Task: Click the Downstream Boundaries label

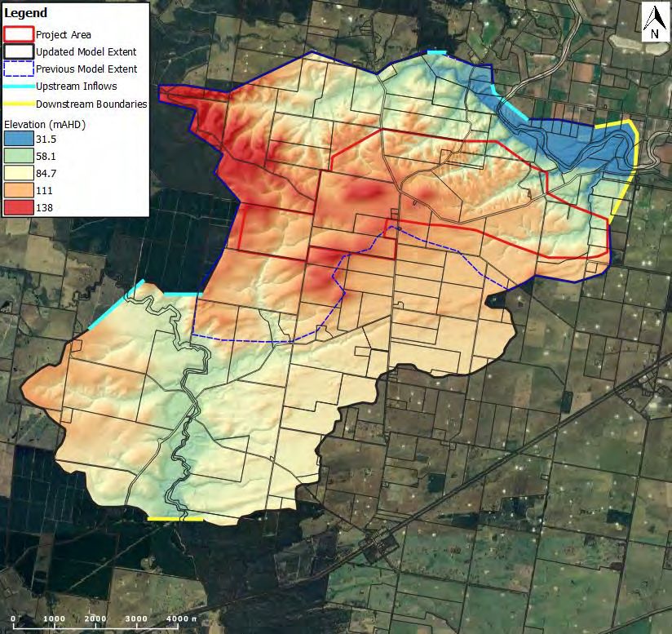Action: click(91, 104)
